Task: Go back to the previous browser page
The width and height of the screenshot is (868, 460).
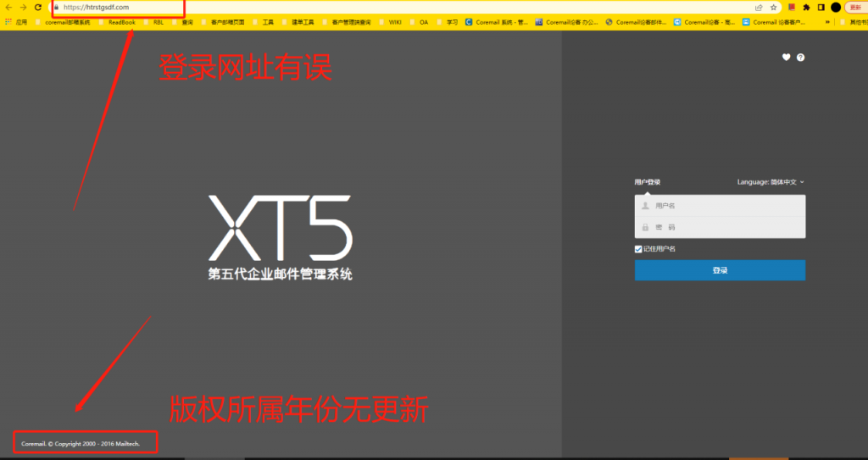Action: click(8, 7)
